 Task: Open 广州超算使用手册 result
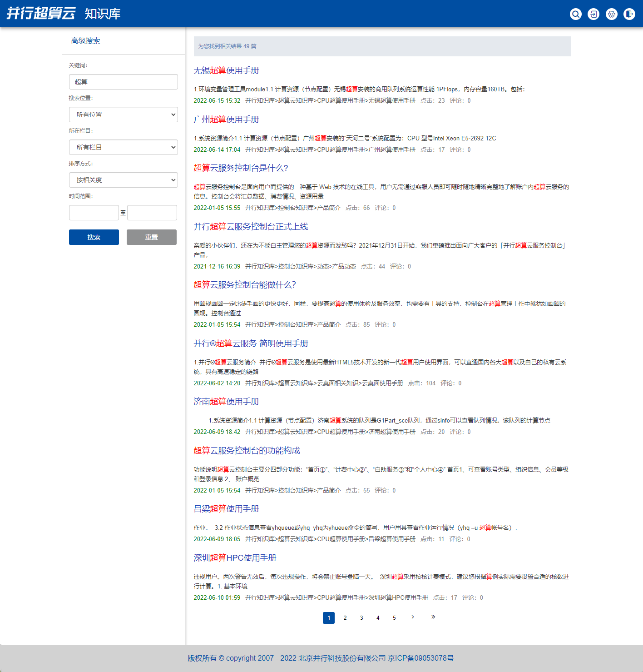pos(226,119)
